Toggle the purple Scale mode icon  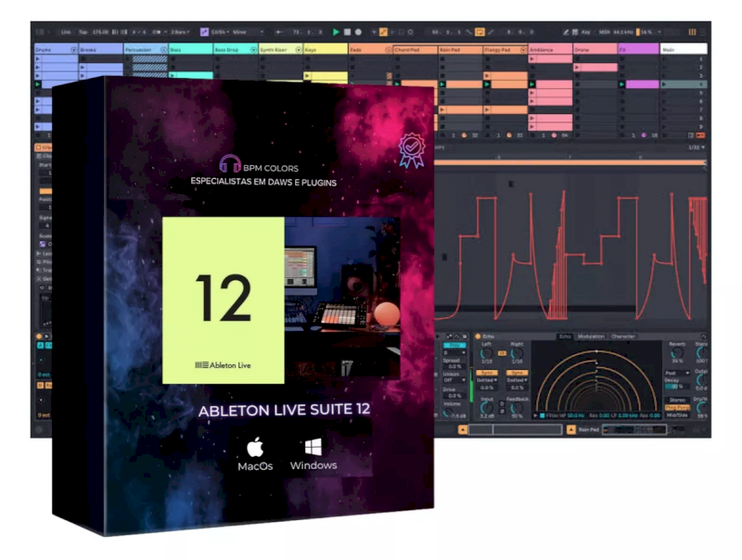[x=204, y=32]
